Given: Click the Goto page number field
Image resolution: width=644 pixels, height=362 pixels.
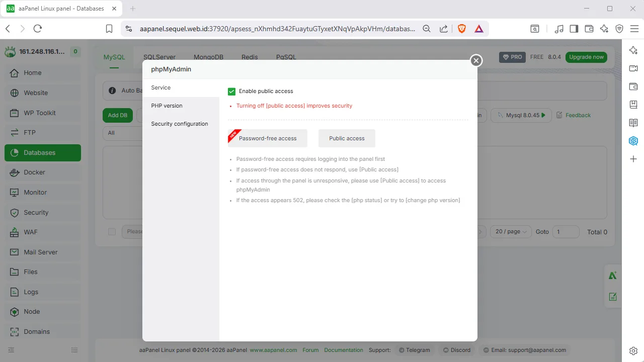Looking at the screenshot, I should pos(566,232).
